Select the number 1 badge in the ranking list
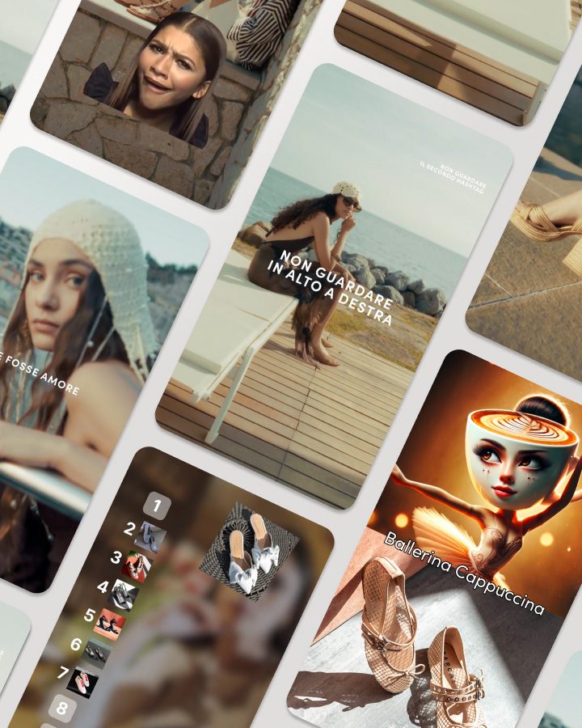The width and height of the screenshot is (582, 728). tap(157, 506)
